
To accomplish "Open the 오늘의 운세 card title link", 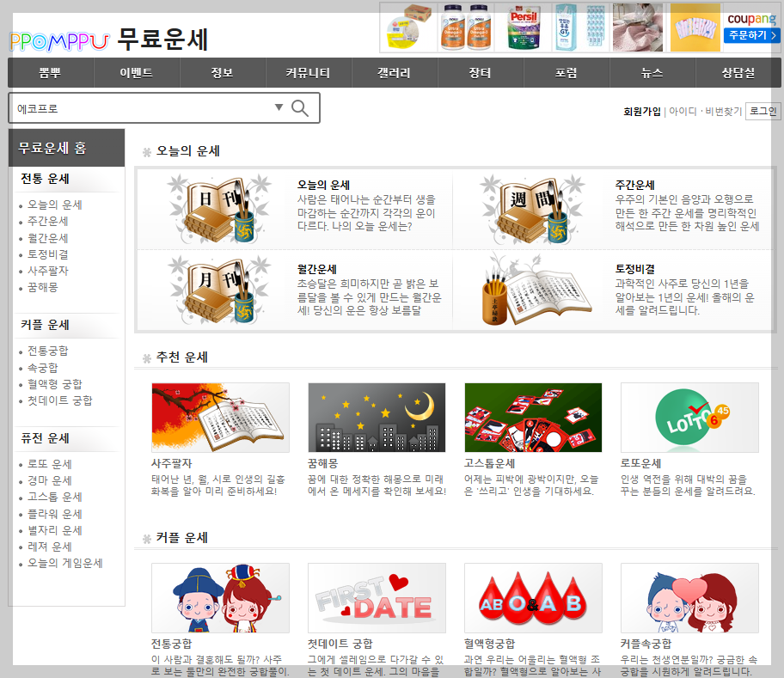I will click(x=323, y=185).
